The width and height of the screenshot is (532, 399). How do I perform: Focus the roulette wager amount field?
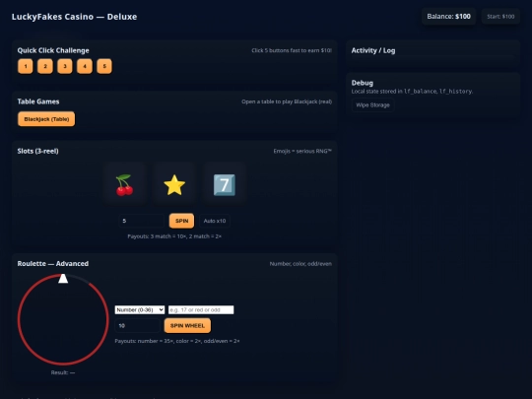(137, 326)
